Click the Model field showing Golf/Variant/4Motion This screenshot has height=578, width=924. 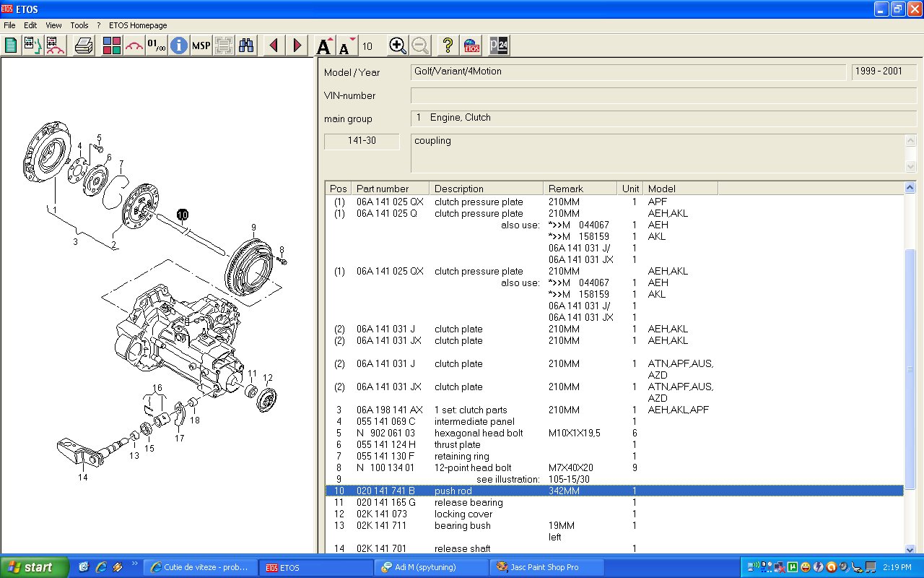coord(628,72)
